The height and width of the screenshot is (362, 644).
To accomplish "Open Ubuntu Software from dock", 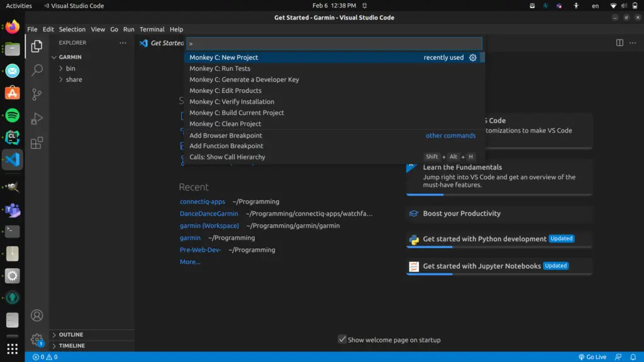I will click(x=13, y=93).
